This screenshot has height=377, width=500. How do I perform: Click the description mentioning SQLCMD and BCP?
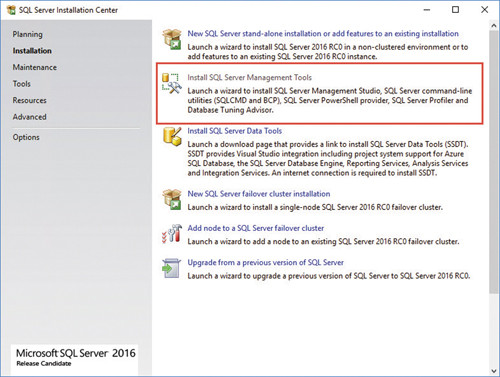click(x=330, y=100)
